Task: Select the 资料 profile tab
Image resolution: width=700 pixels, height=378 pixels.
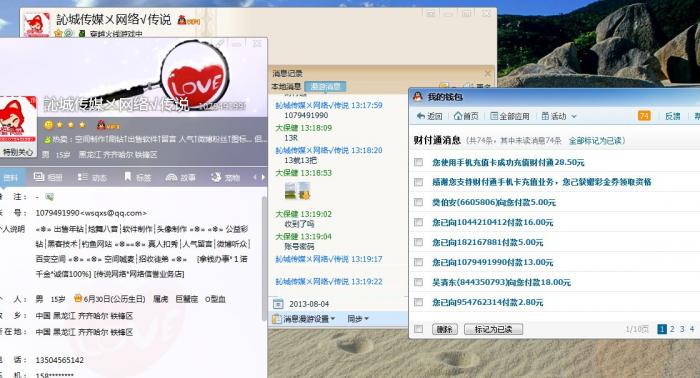Action: (x=10, y=178)
